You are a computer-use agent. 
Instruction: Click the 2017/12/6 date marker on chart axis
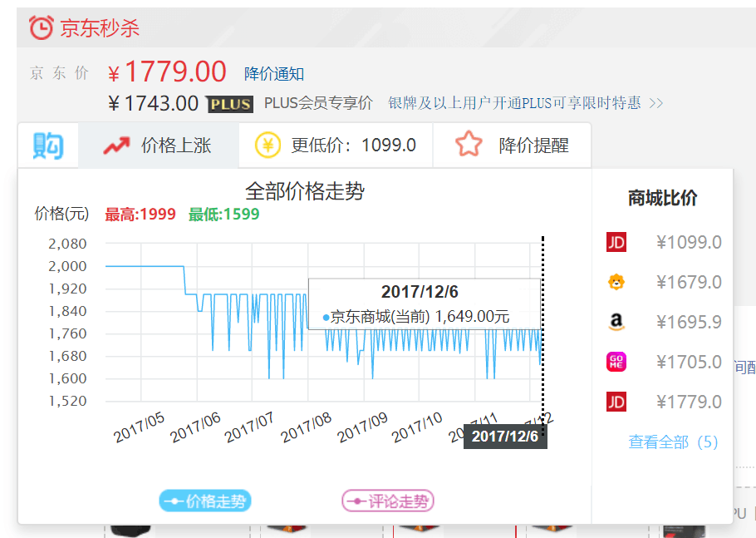pyautogui.click(x=505, y=437)
